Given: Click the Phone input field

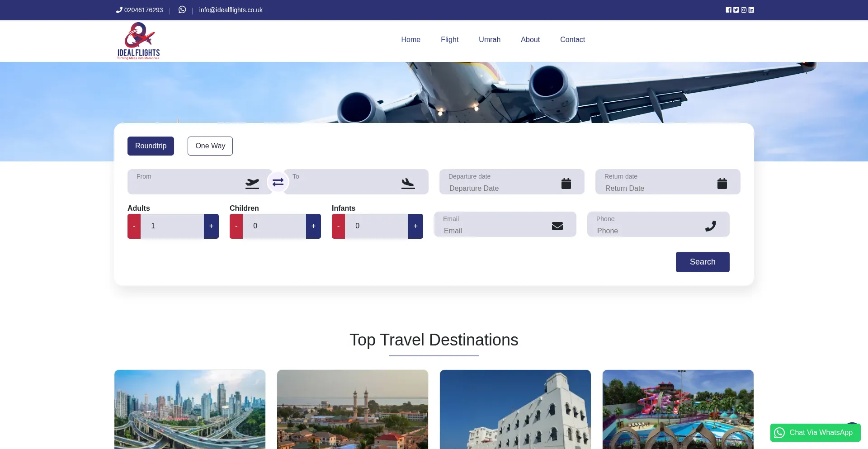Looking at the screenshot, I should point(658,224).
